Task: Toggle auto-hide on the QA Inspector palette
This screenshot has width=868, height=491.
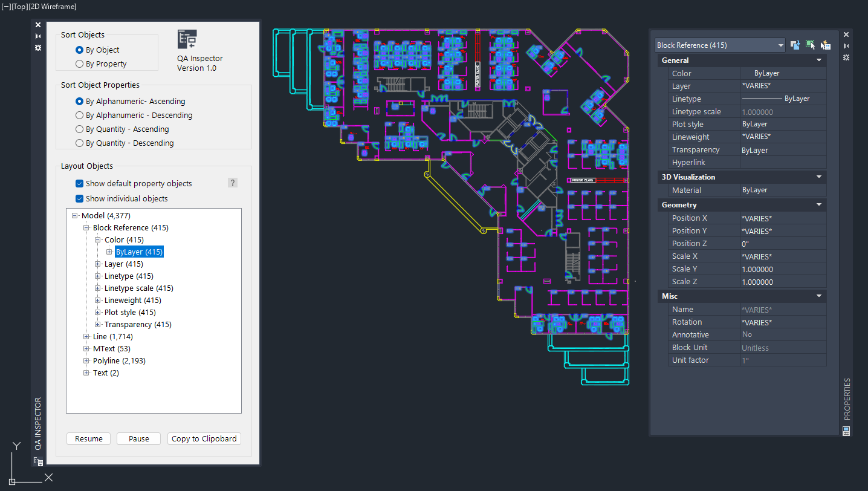Action: pos(38,36)
